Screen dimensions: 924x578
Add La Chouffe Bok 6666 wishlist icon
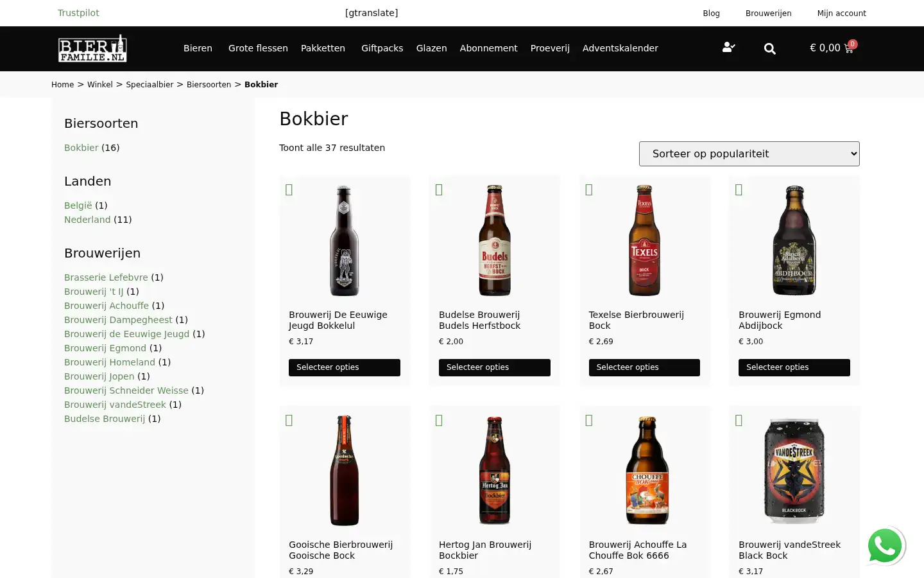589,420
